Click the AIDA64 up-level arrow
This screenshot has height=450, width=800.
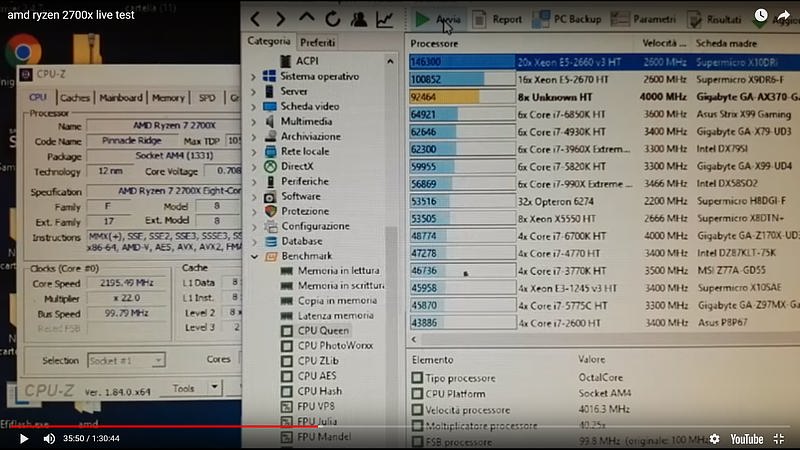(x=306, y=18)
